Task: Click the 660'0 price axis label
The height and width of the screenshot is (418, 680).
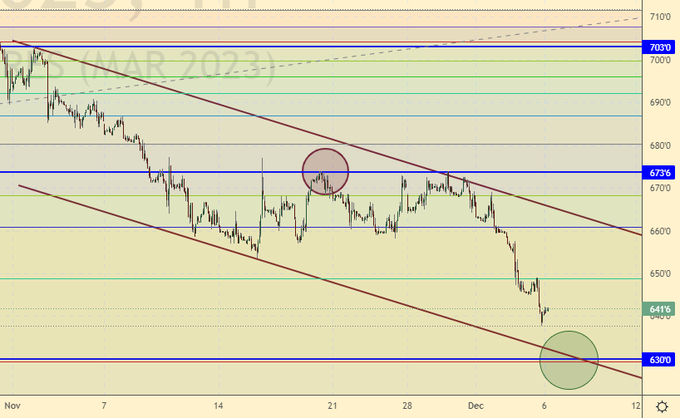Action: click(x=660, y=231)
